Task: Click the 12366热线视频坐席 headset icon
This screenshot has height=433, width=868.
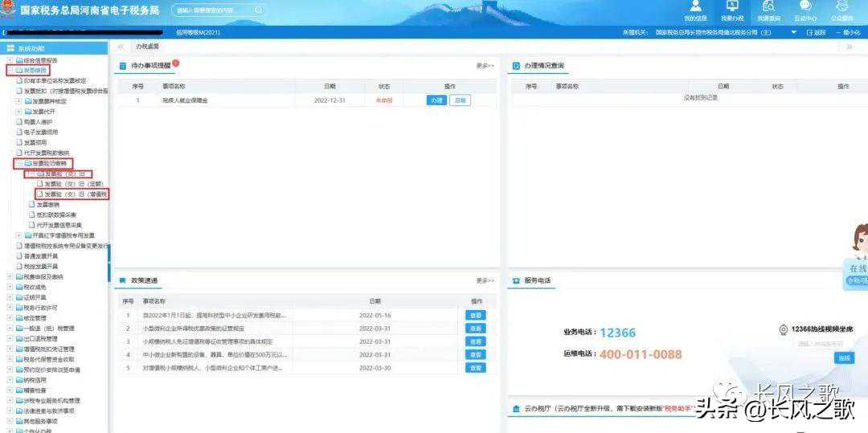Action: pos(783,330)
